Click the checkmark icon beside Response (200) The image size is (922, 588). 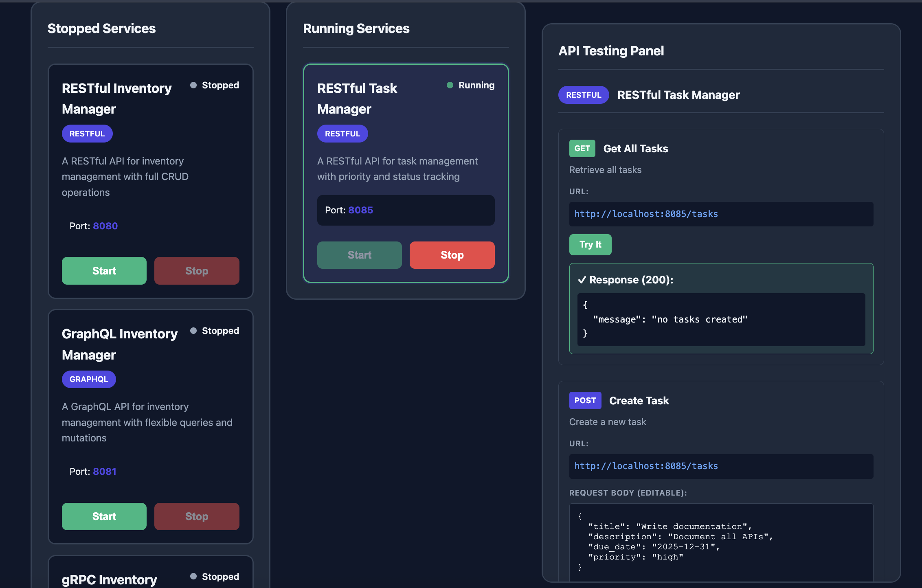[583, 280]
